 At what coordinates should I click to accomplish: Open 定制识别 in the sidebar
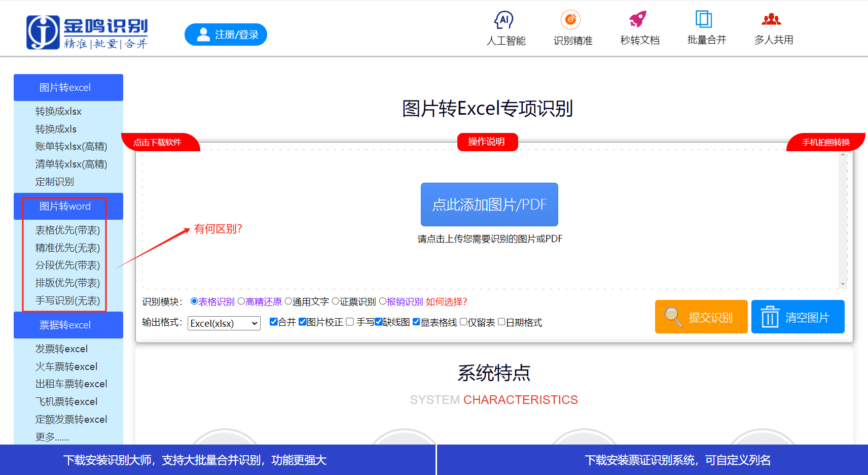click(x=54, y=181)
